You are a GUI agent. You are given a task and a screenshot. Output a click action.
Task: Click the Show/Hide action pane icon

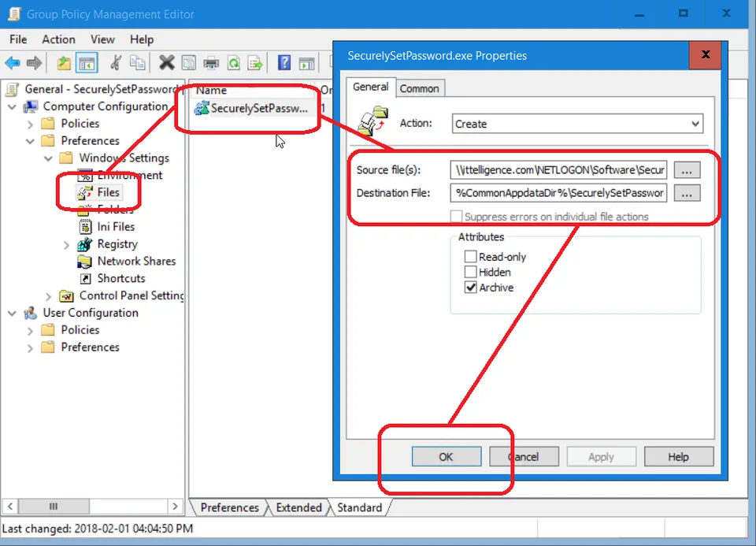(306, 63)
